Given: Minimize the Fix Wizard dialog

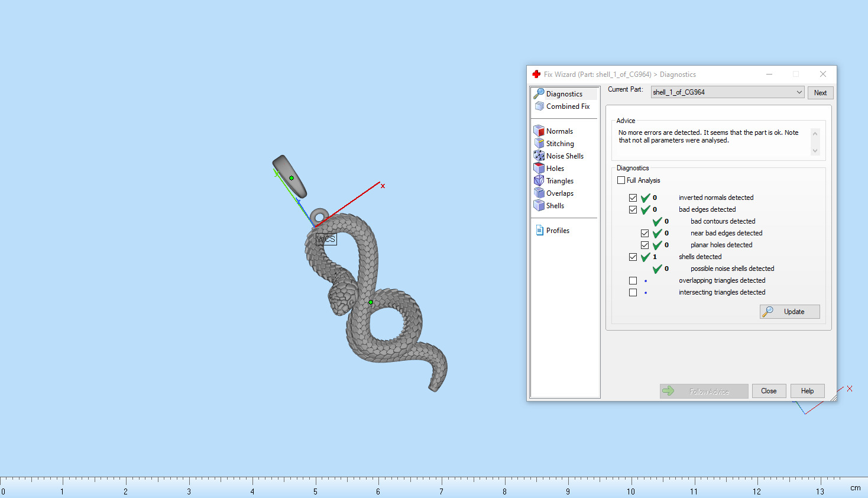Looking at the screenshot, I should pyautogui.click(x=769, y=74).
